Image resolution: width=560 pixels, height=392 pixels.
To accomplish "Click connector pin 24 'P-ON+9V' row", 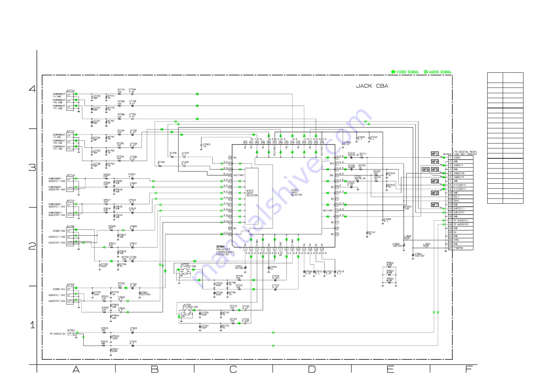I will point(461,248).
